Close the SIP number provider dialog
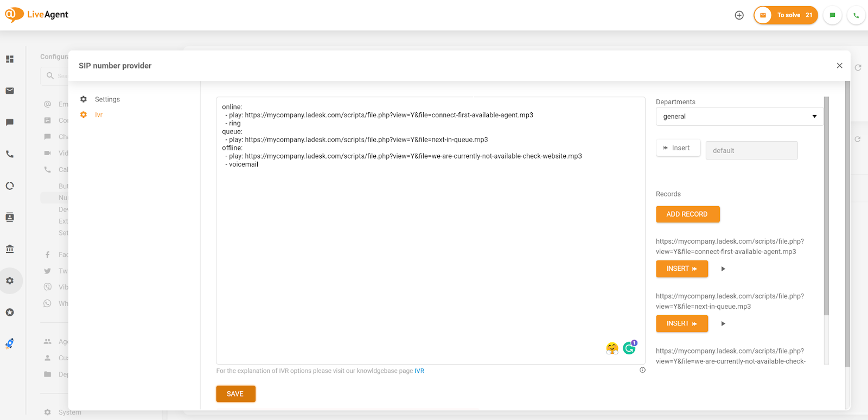This screenshot has height=420, width=868. tap(839, 66)
